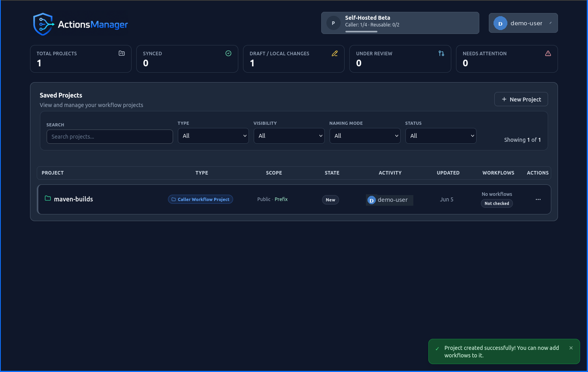The height and width of the screenshot is (372, 588).
Task: Click the Draft / Local Changes stat card
Action: (x=294, y=59)
